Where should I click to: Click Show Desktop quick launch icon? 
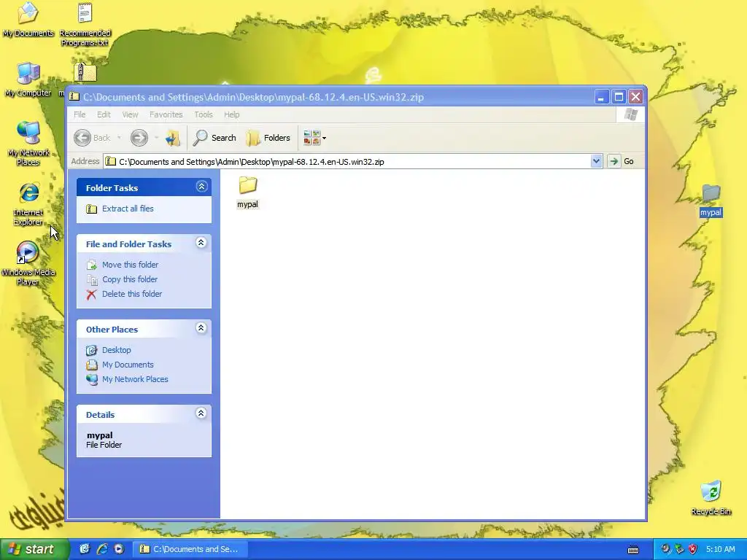[85, 549]
